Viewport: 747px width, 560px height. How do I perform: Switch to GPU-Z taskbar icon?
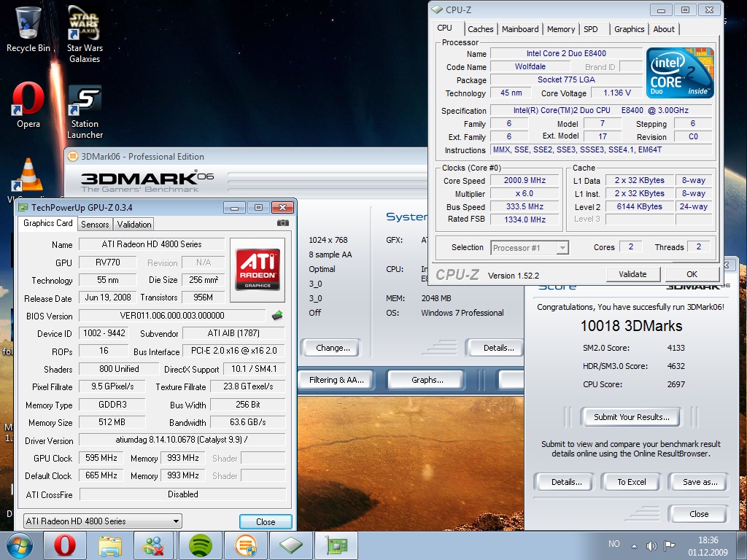336,545
